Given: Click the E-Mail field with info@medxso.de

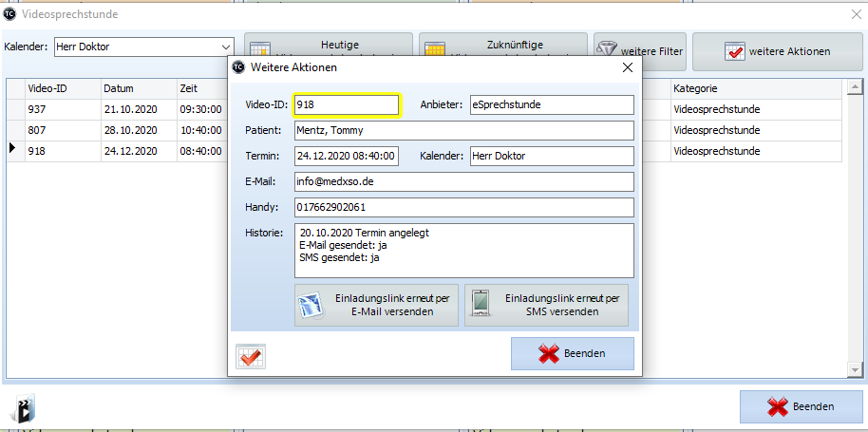Looking at the screenshot, I should click(x=463, y=181).
